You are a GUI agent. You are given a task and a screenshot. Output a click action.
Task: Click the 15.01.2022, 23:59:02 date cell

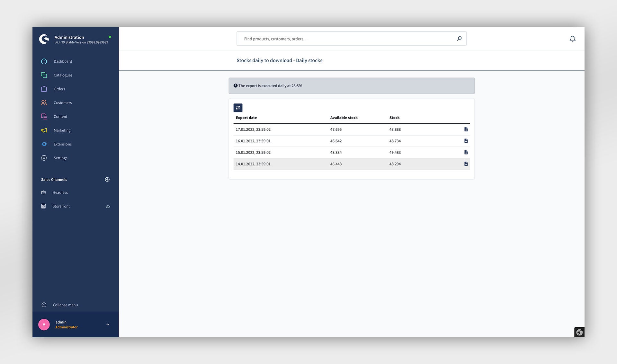[253, 153]
